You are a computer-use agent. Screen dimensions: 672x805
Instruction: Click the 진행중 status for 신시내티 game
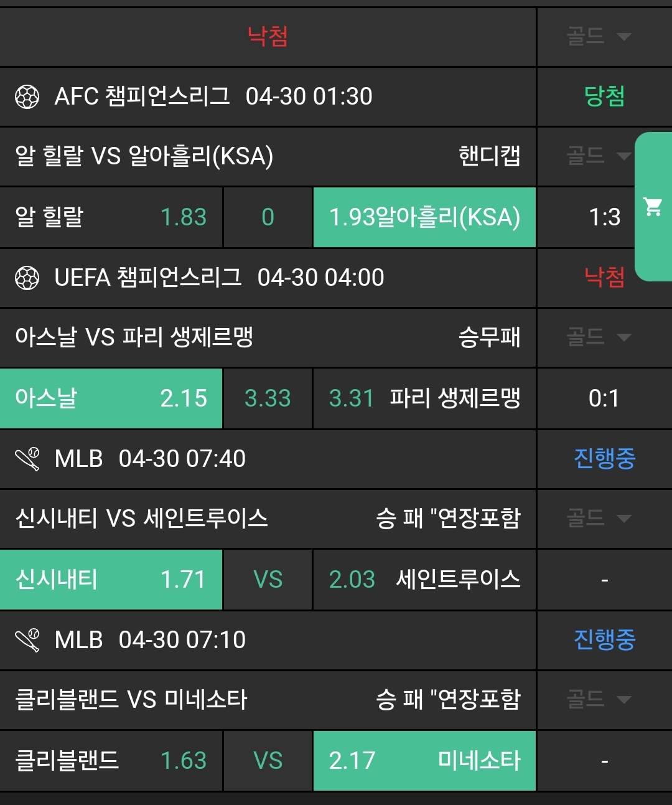604,459
